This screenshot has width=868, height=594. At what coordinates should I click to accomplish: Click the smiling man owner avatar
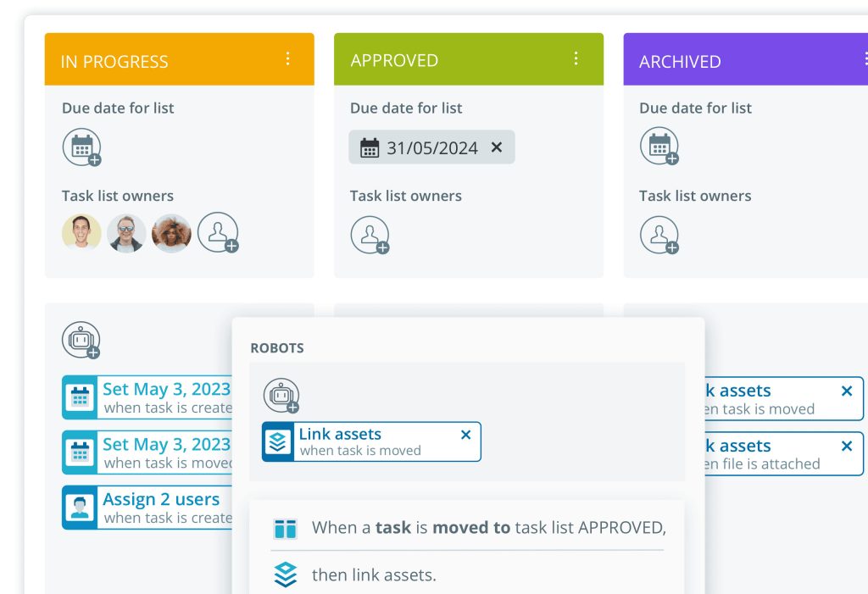[x=81, y=233]
